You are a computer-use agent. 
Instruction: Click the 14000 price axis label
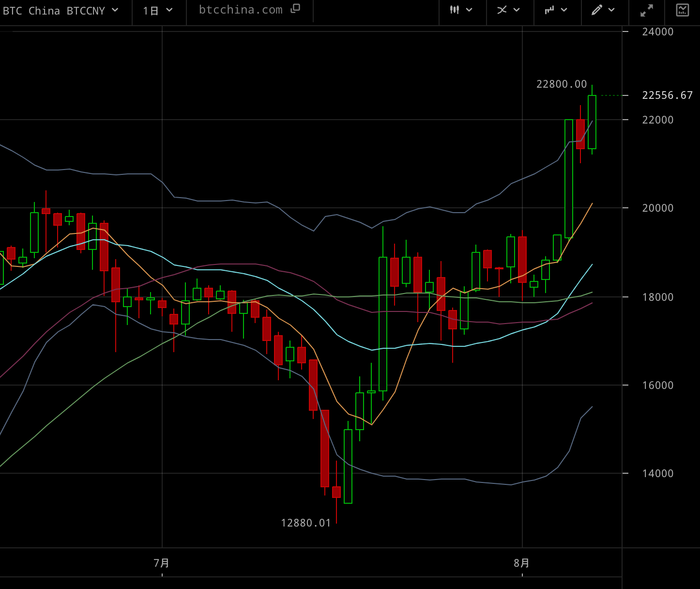(658, 474)
